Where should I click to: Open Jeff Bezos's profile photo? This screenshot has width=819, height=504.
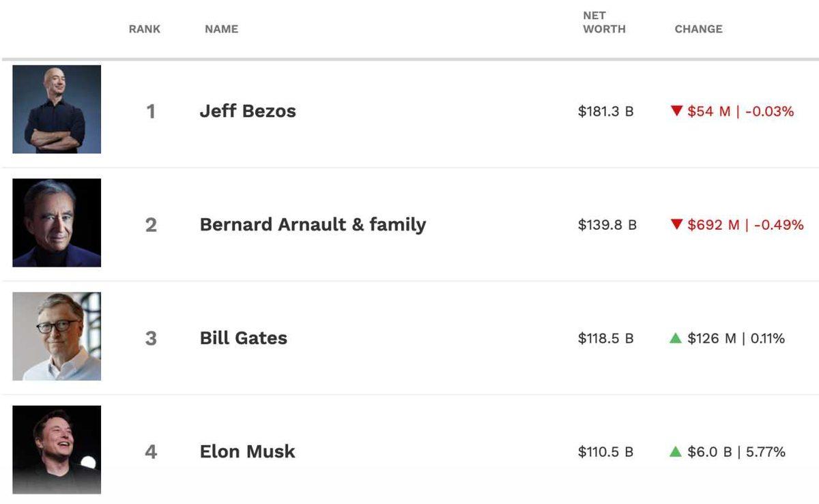click(x=57, y=110)
